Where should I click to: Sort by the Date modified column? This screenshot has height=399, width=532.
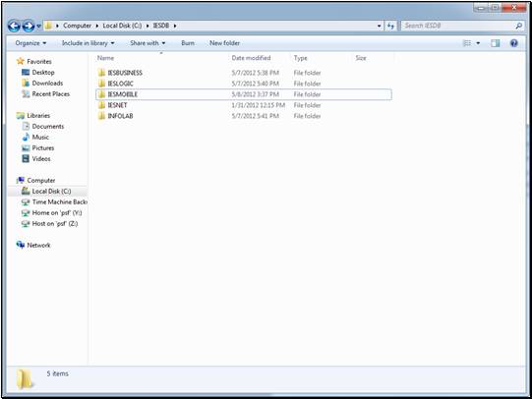tap(251, 58)
